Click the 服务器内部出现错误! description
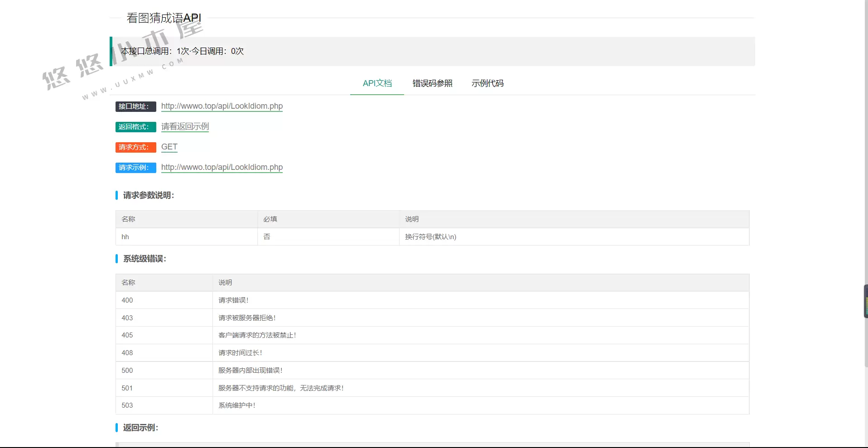The height and width of the screenshot is (448, 868). tap(250, 371)
